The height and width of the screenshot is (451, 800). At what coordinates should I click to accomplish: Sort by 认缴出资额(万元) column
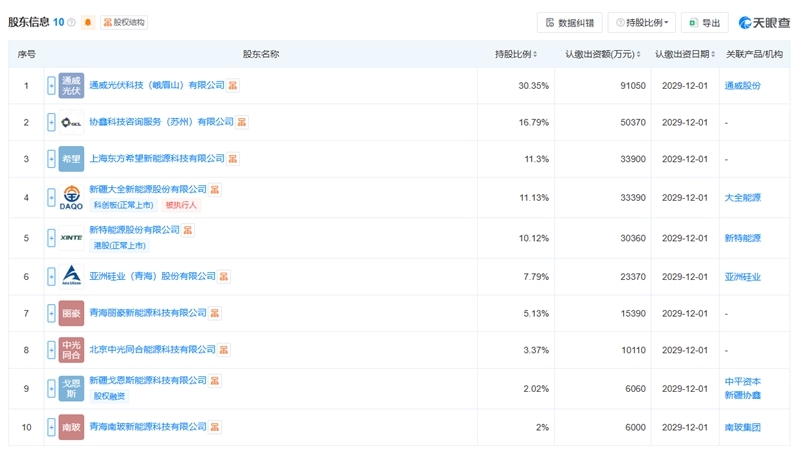tap(601, 54)
